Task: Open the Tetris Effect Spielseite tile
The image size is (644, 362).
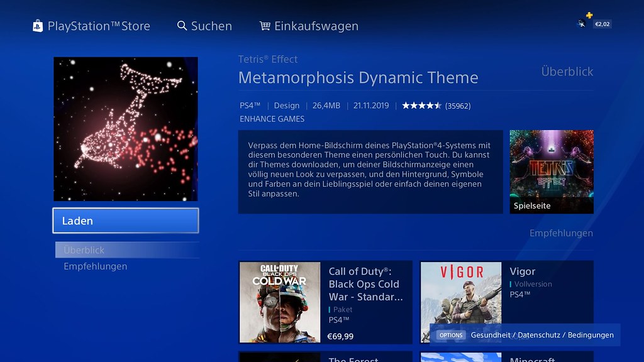Action: click(x=552, y=172)
